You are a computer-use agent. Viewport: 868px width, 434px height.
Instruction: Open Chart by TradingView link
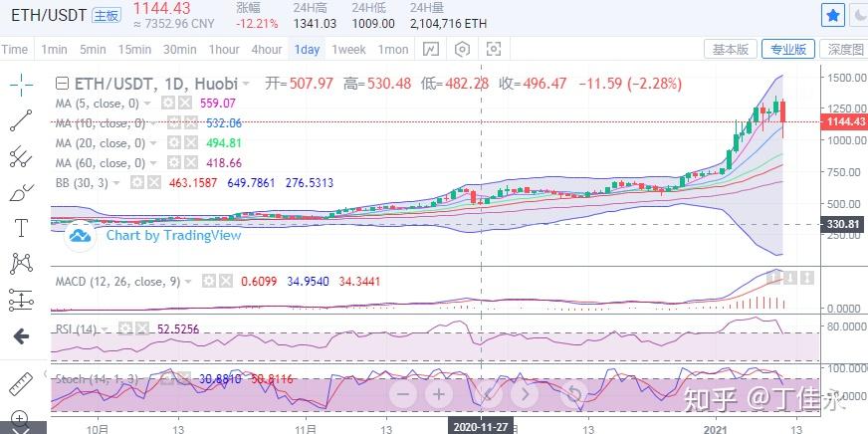173,235
